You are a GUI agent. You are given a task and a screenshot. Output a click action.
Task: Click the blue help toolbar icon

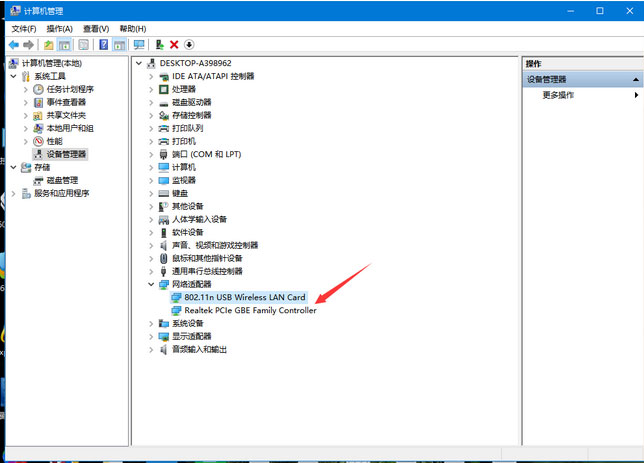point(103,45)
